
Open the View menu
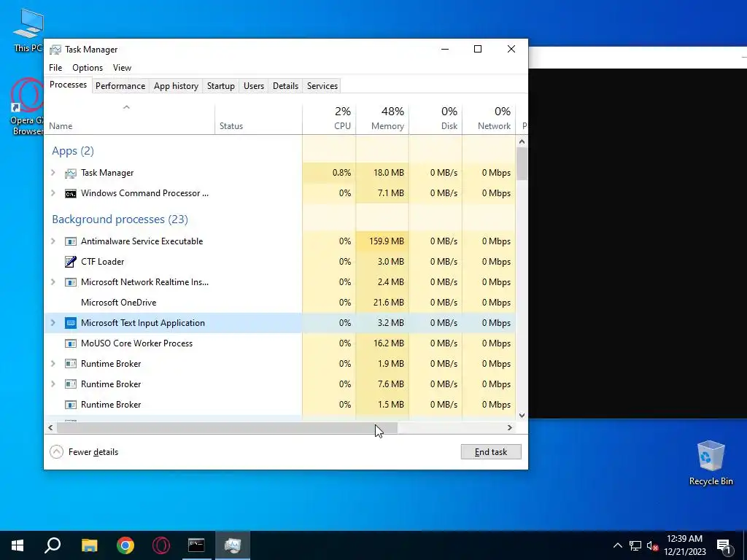tap(122, 68)
